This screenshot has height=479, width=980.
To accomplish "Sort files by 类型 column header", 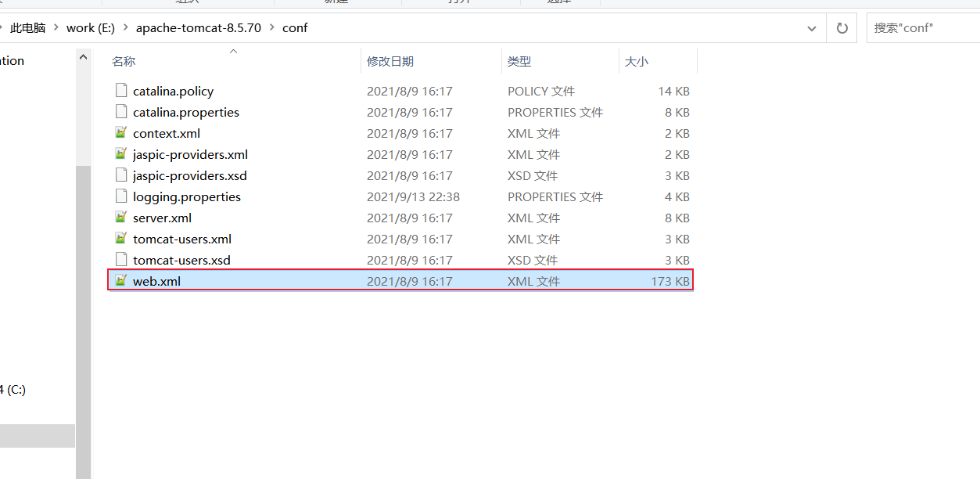I will click(519, 61).
